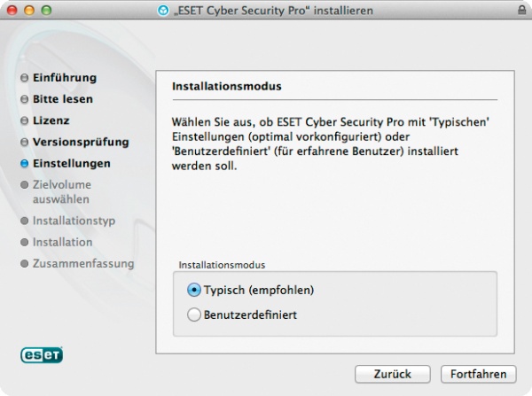Click the ESET installer icon in title bar
This screenshot has width=532, height=396.
(x=163, y=11)
